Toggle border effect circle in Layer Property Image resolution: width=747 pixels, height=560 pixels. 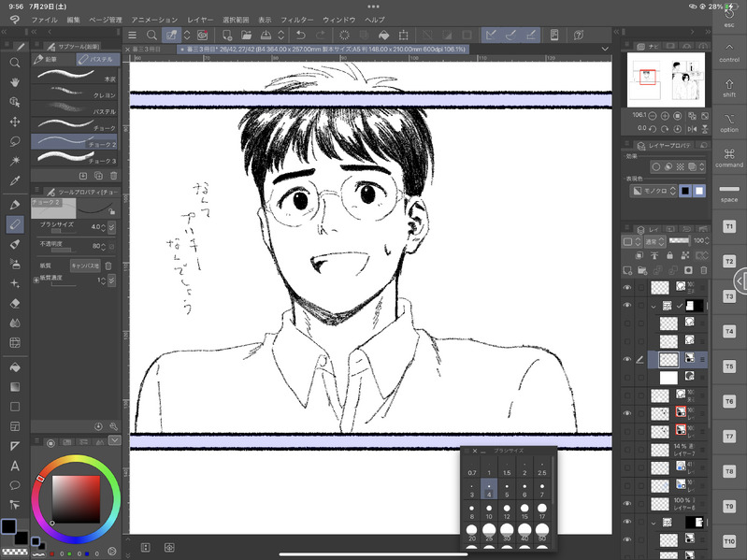pos(656,166)
